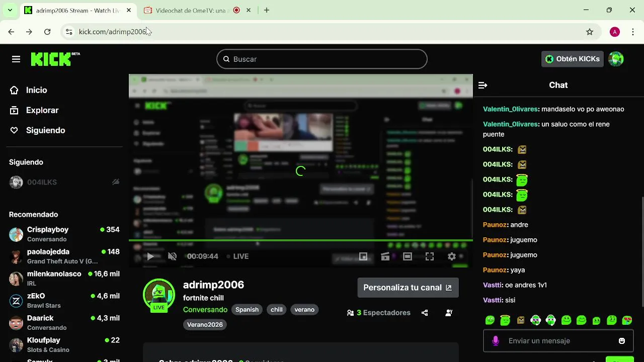Open Crisplayboy recommended channel

click(x=64, y=234)
